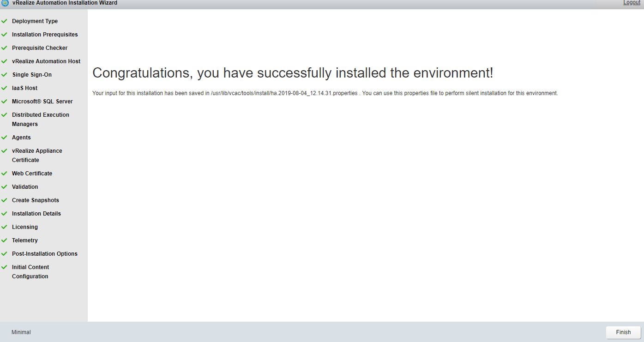Viewport: 644px width, 342px height.
Task: Click the checkmark icon next to Agents
Action: [x=4, y=138]
